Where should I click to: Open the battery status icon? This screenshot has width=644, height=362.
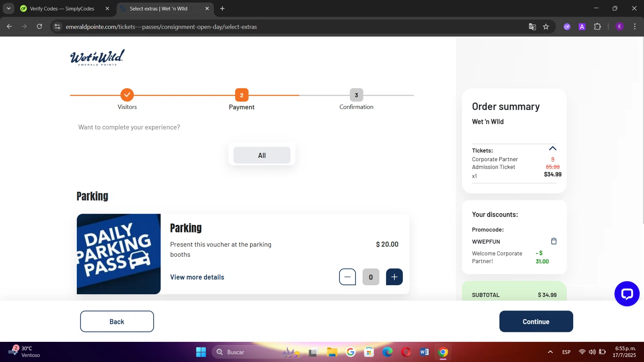coord(602,352)
